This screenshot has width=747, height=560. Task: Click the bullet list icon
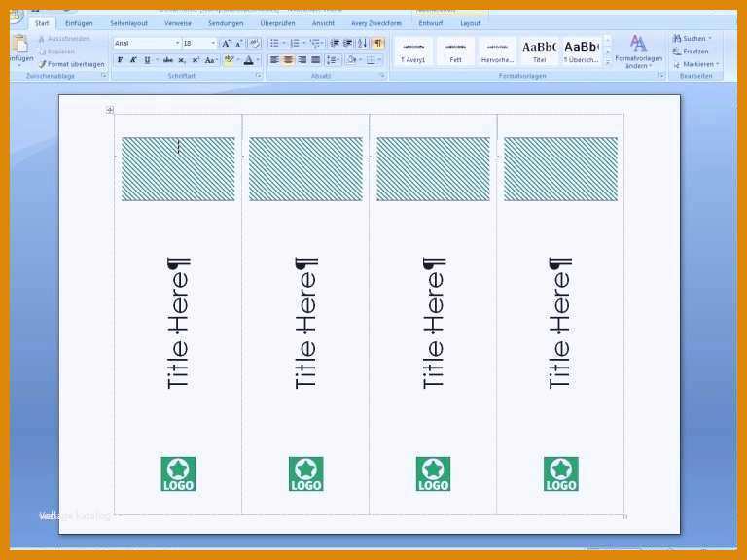(x=274, y=44)
